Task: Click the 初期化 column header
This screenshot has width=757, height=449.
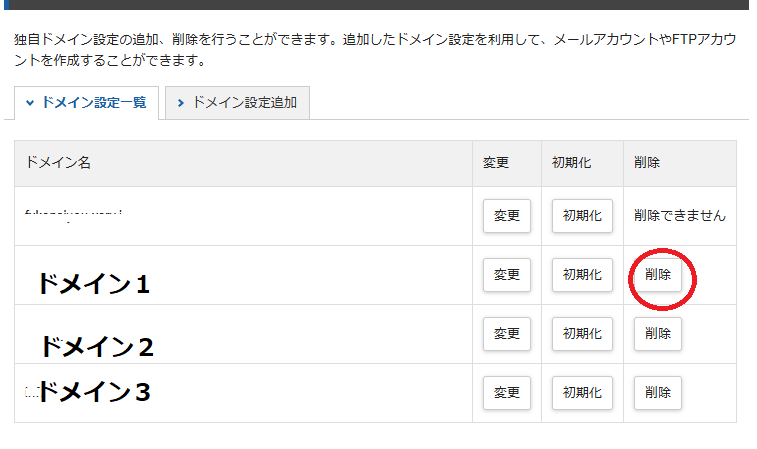Action: (x=572, y=163)
